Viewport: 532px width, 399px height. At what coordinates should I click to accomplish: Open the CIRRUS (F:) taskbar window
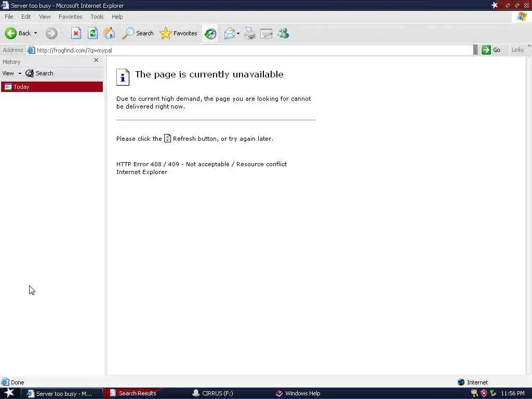(x=217, y=393)
